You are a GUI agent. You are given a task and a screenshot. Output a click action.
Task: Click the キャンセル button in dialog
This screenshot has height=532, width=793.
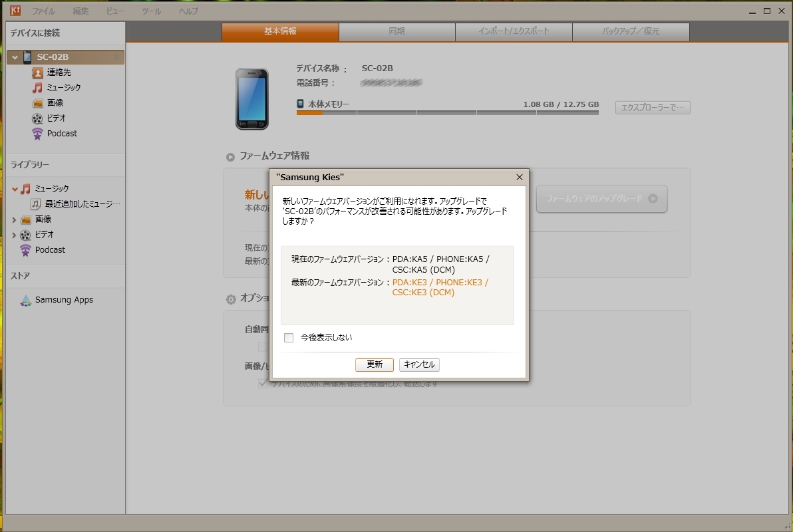(x=419, y=364)
